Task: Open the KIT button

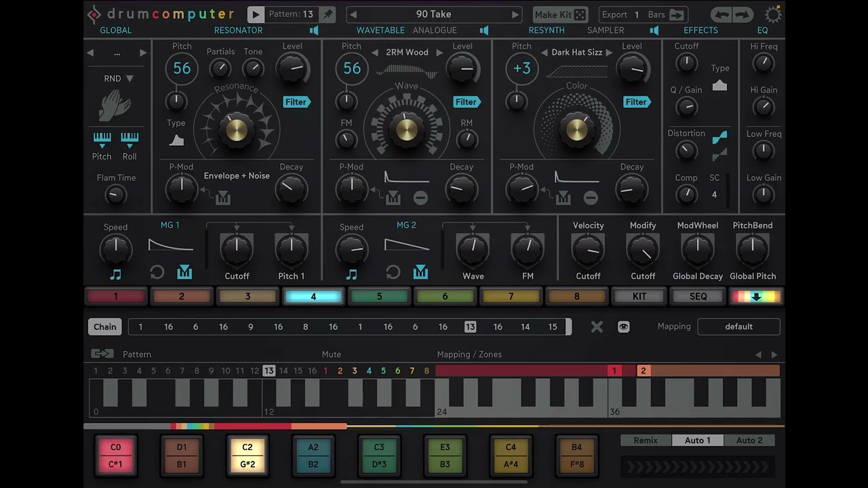Action: [639, 296]
